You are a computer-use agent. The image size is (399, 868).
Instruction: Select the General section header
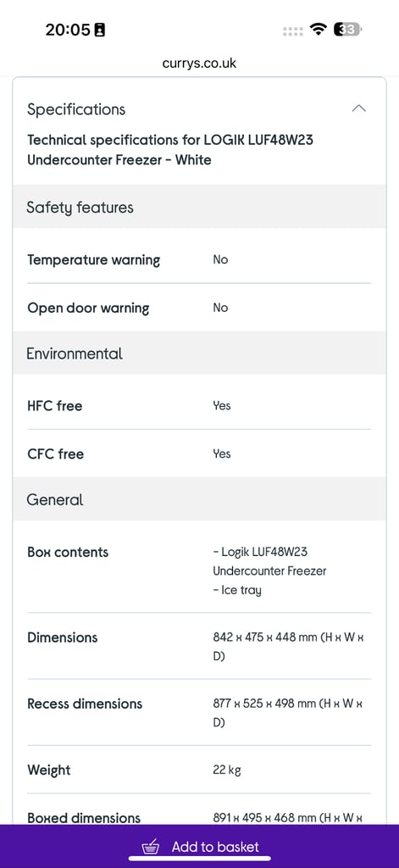point(199,499)
